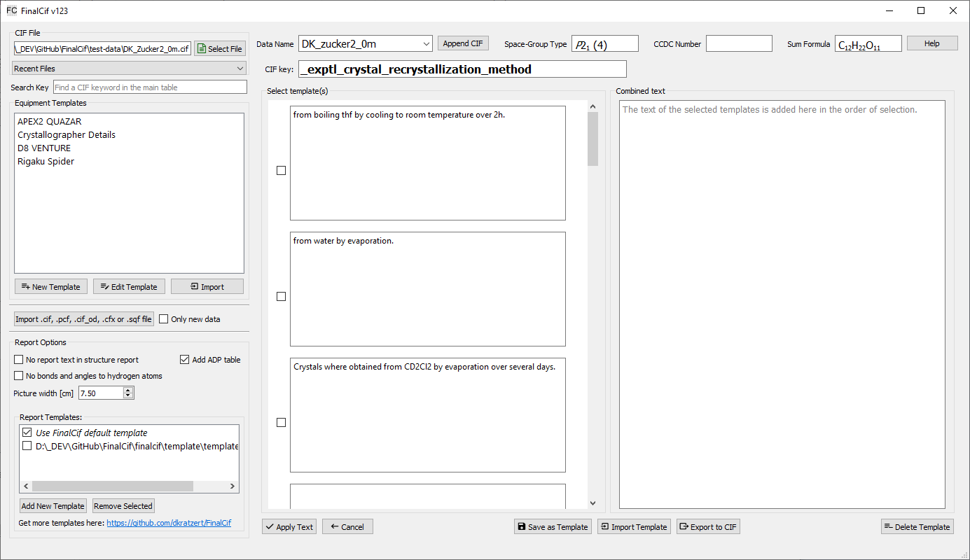Click the Import equipment template button
970x560 pixels.
207,287
